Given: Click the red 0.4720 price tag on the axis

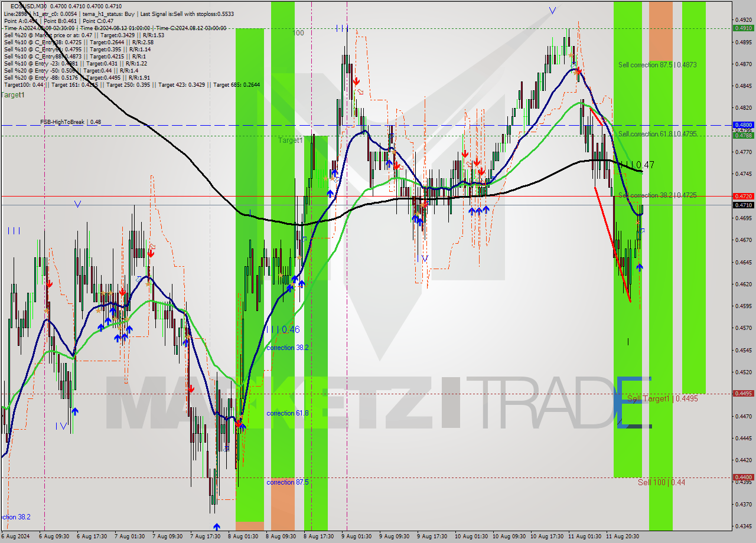Looking at the screenshot, I should [743, 196].
